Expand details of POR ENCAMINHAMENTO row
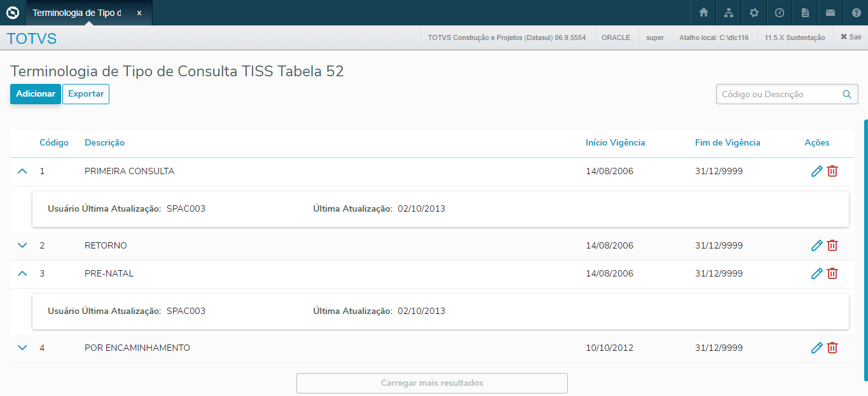The image size is (868, 396). 23,348
